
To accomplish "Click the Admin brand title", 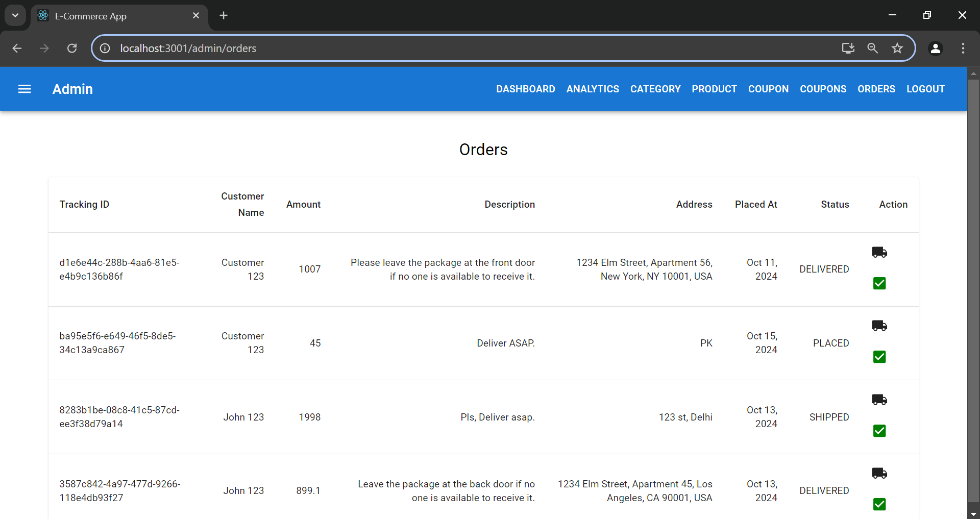I will pyautogui.click(x=72, y=89).
